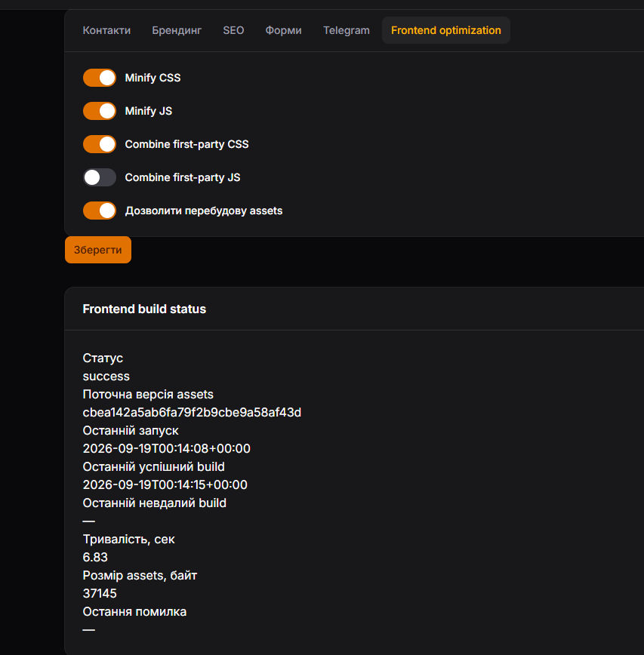Viewport: 644px width, 655px height.
Task: Go to the Telegram tab
Action: (x=346, y=30)
